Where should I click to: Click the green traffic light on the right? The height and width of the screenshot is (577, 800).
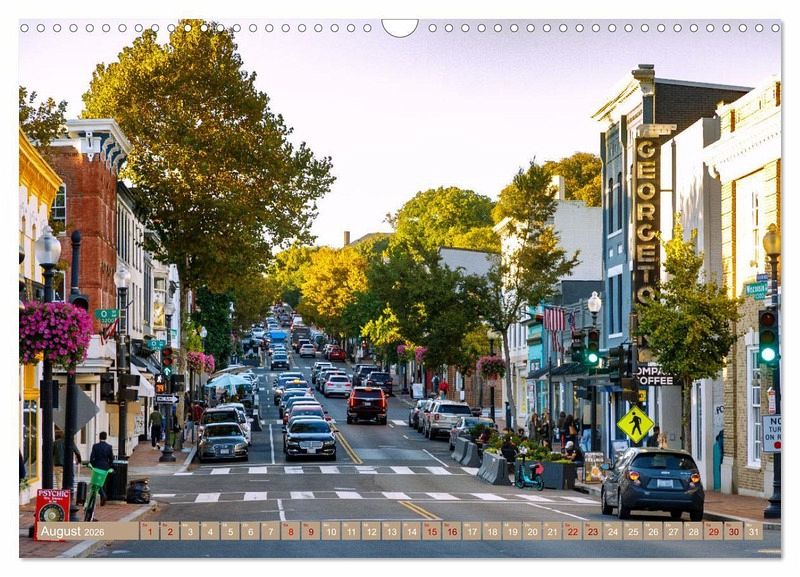(x=768, y=336)
